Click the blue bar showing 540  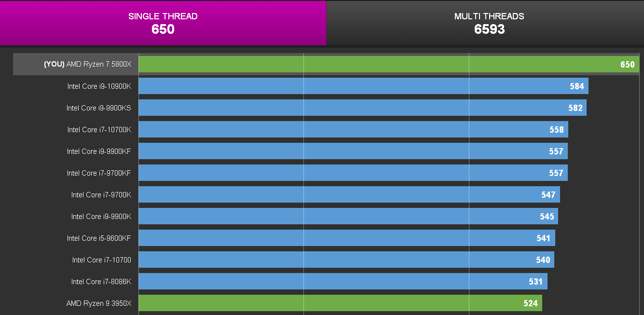[x=346, y=260]
